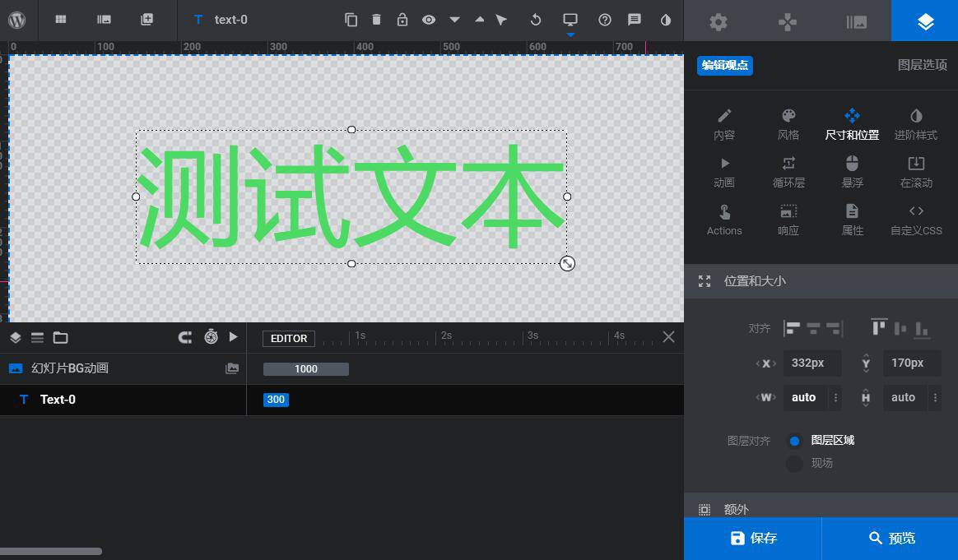
Task: Open the slider modules grid icon
Action: 60,20
